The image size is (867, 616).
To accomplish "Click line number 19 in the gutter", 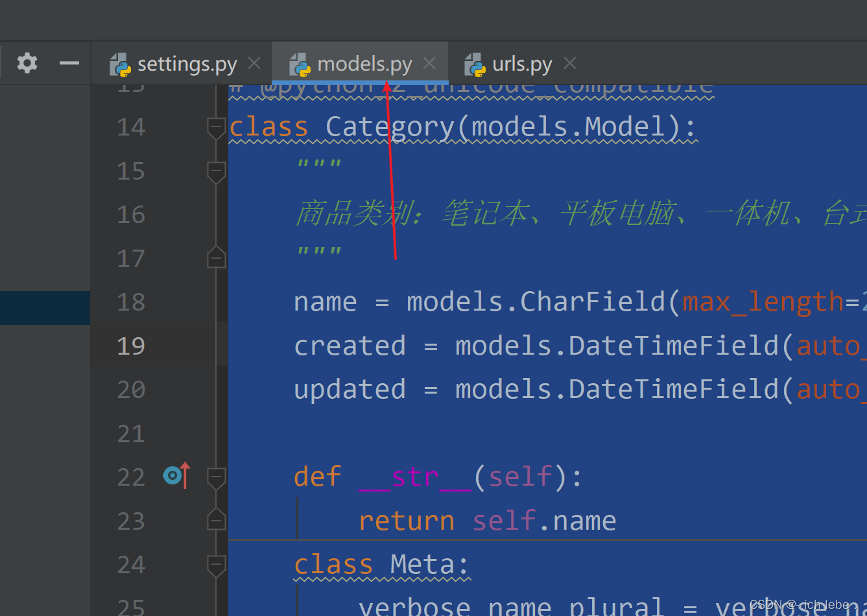I will click(131, 346).
